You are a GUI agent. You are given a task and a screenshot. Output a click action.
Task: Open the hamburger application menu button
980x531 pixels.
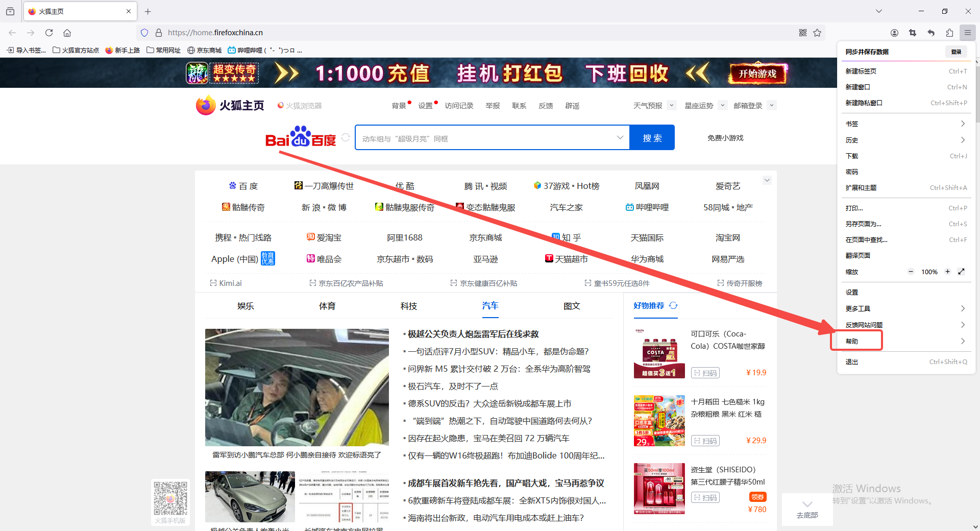pos(967,33)
